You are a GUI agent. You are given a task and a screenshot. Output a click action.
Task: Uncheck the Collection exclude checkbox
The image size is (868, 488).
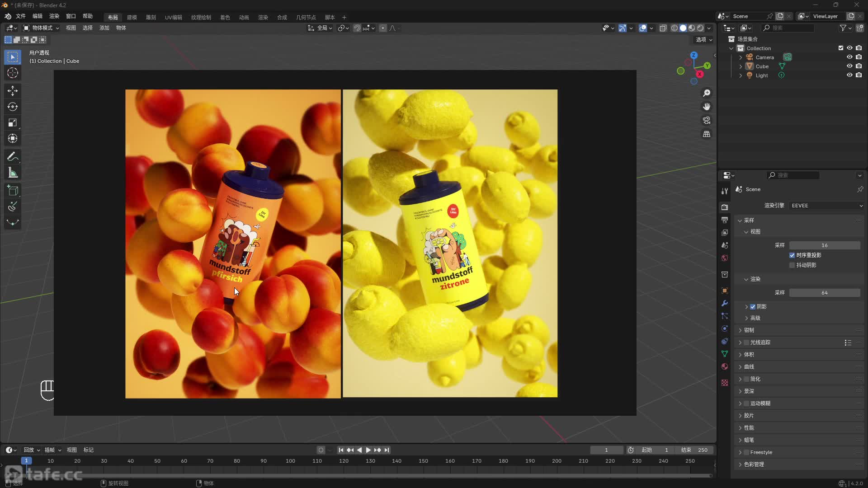841,48
